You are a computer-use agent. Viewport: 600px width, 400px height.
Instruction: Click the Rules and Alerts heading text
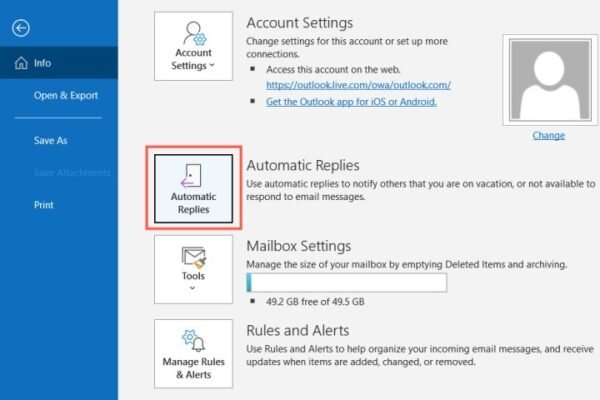coord(298,330)
